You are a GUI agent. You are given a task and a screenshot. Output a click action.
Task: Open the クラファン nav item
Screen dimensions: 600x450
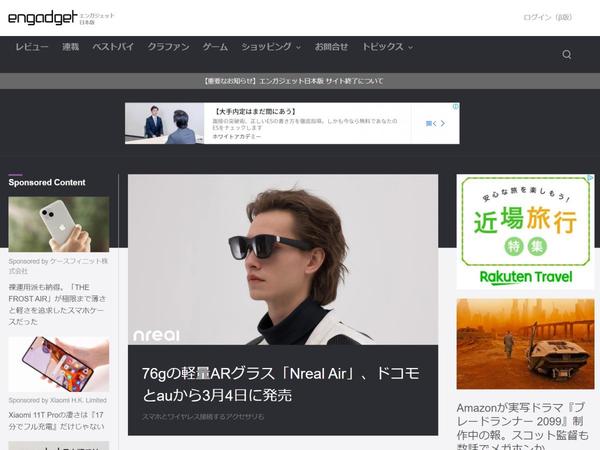168,47
